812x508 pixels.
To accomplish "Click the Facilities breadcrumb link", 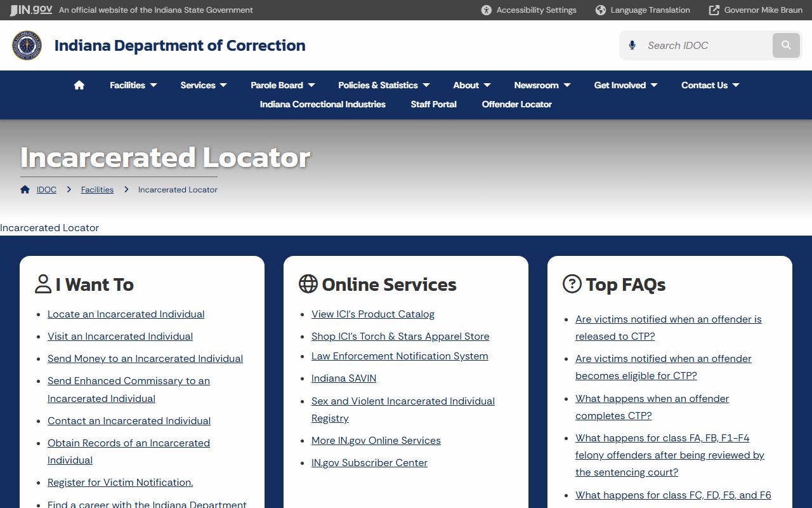I will [97, 189].
